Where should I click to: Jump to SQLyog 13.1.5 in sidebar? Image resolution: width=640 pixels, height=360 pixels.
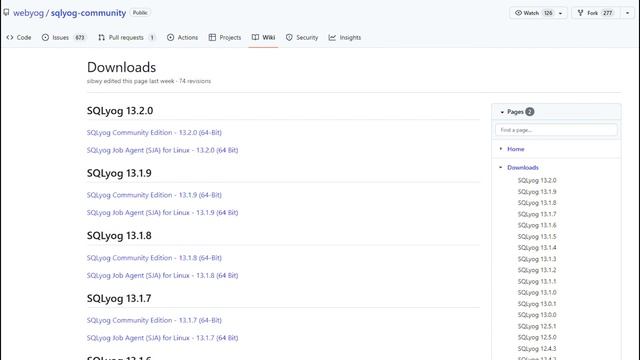click(x=537, y=237)
